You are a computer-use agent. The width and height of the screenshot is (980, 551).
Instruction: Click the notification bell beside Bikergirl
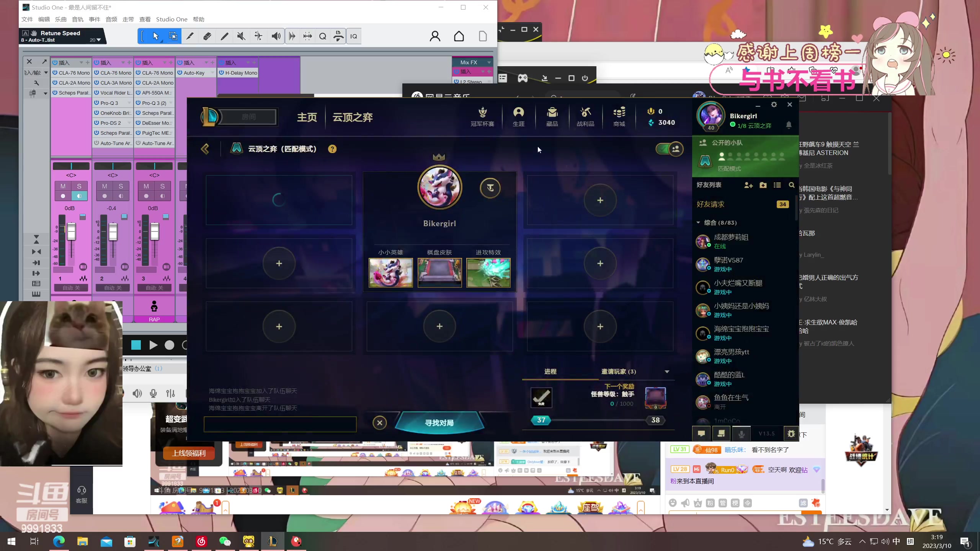(x=789, y=125)
